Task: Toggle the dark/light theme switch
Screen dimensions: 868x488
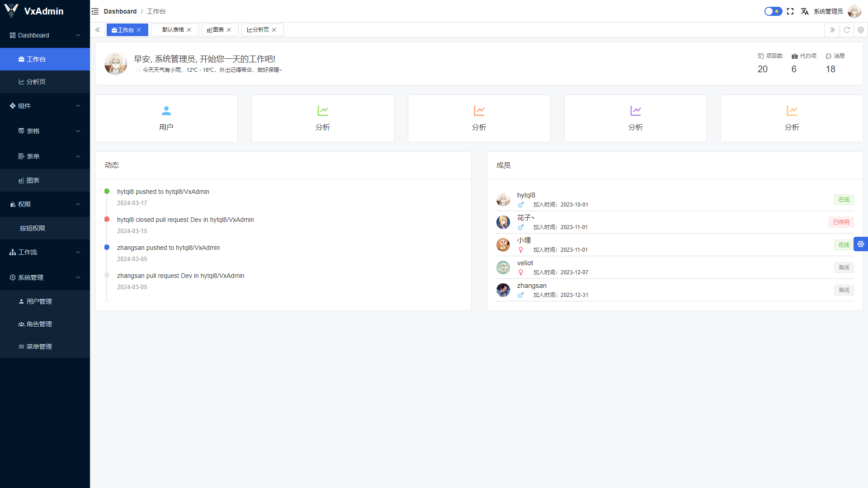Action: click(x=773, y=11)
